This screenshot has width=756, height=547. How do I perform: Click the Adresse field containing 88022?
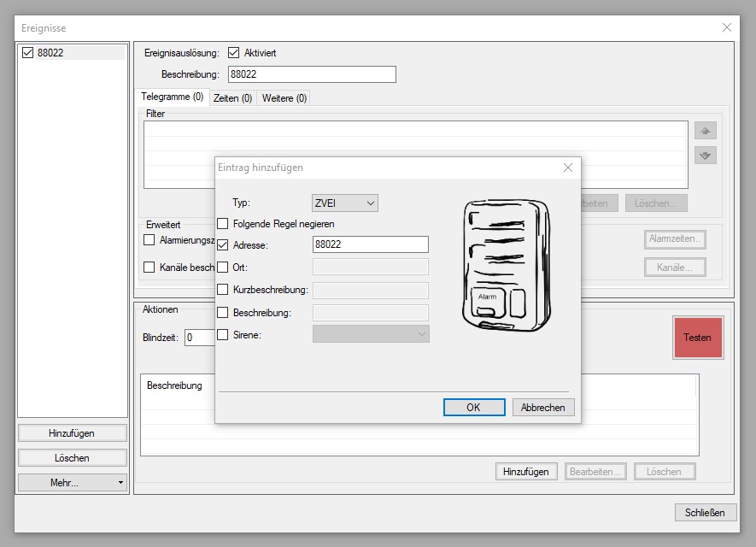coord(370,245)
